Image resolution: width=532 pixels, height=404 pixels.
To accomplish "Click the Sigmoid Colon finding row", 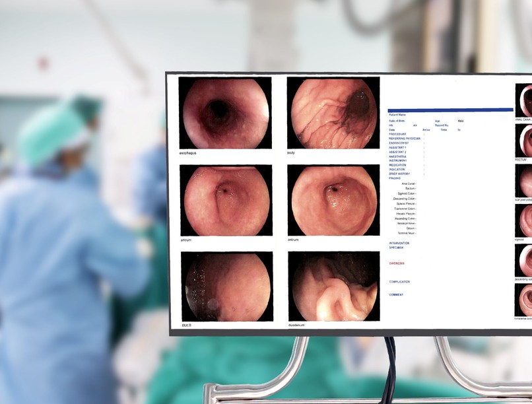I will click(x=407, y=193).
